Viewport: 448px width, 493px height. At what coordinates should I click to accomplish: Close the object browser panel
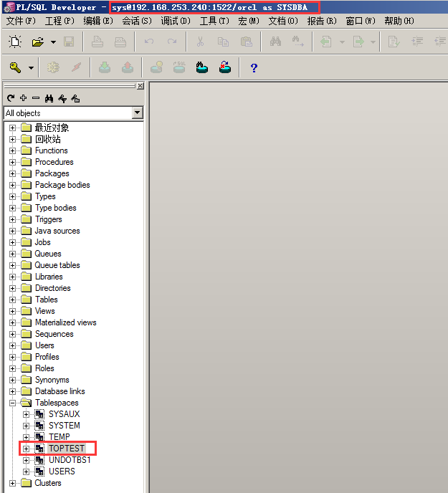(140, 85)
